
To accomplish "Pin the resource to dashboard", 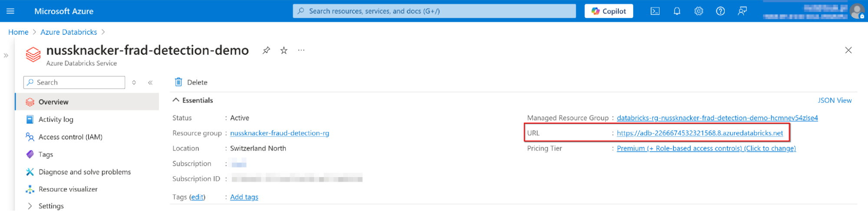I will (x=266, y=50).
